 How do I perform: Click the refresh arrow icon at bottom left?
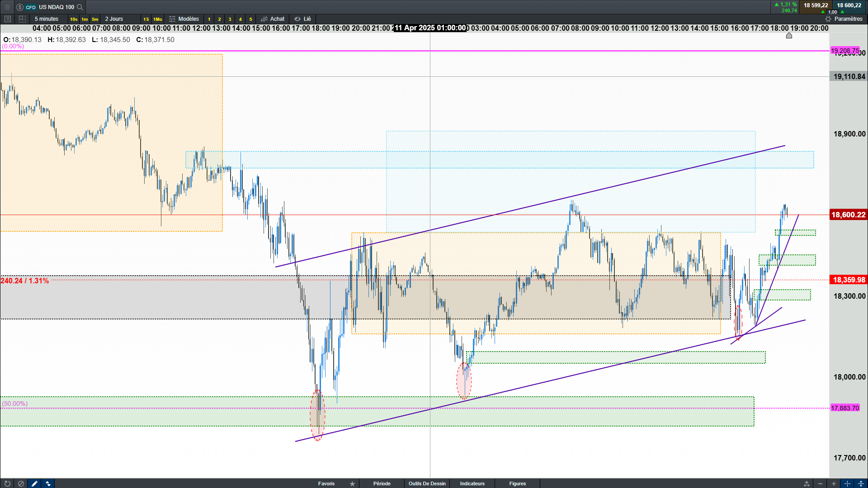pos(7,483)
